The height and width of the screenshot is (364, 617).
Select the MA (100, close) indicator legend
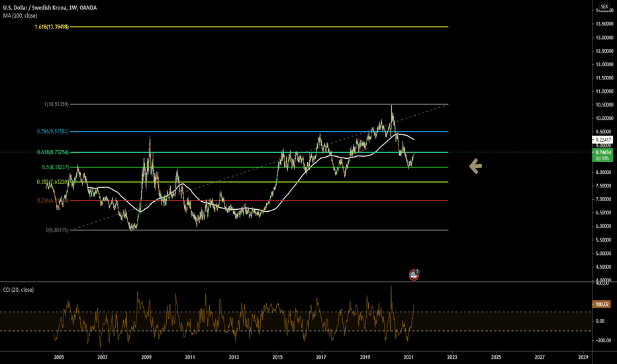[x=20, y=16]
